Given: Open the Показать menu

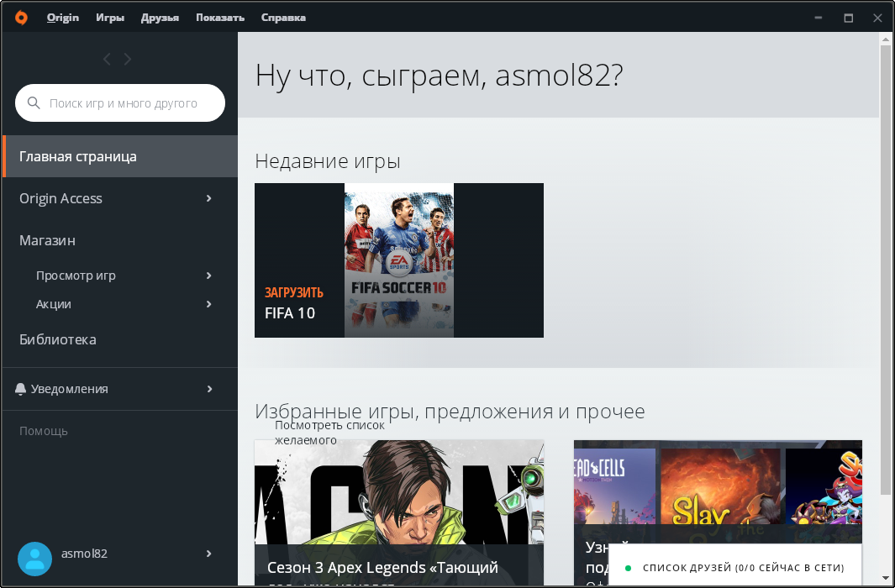Looking at the screenshot, I should [x=220, y=18].
